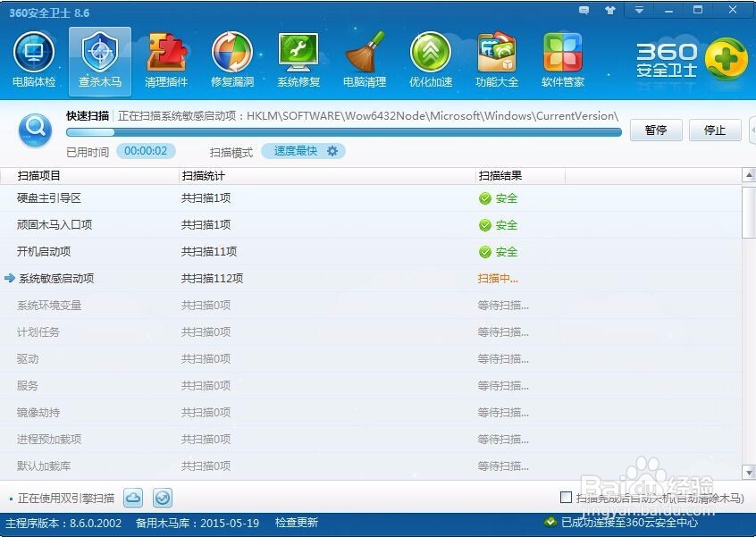Open the title bar main menu arrow

point(639,10)
